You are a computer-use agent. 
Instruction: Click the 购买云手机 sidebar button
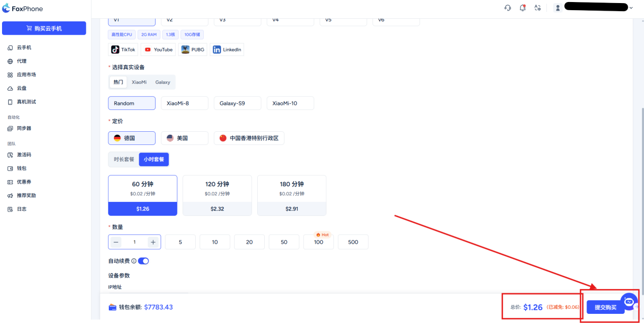[44, 28]
